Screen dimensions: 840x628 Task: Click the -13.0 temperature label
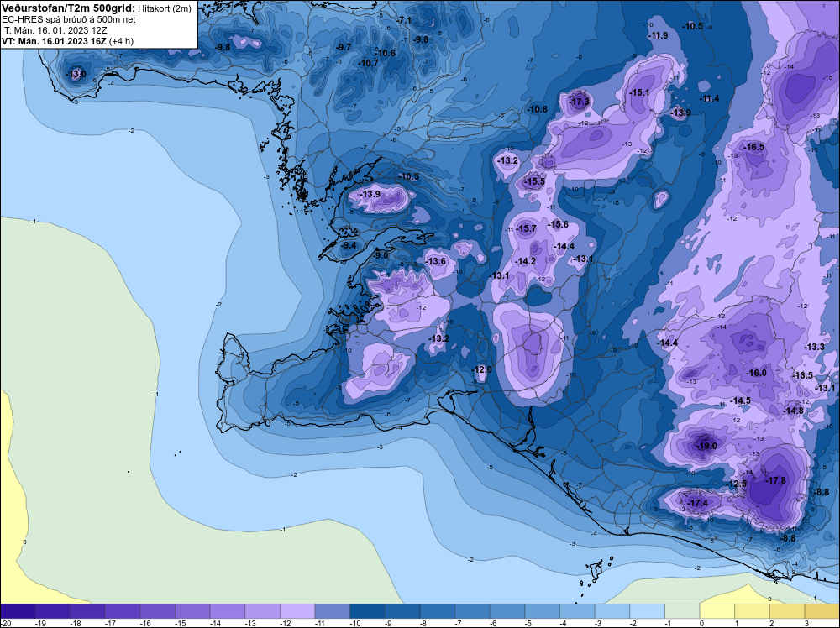click(76, 74)
